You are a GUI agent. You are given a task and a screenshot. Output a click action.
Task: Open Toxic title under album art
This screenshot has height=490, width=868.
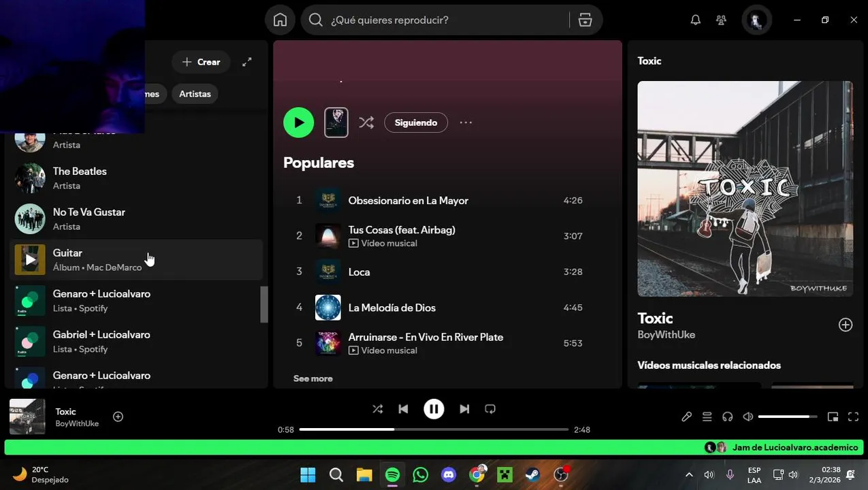tap(655, 318)
